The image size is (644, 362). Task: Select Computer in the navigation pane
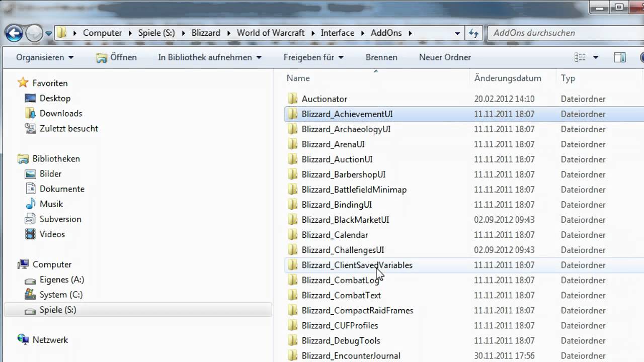click(x=52, y=264)
